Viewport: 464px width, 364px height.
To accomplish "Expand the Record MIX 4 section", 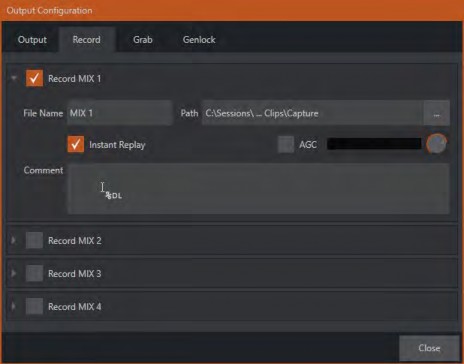I will tap(14, 306).
